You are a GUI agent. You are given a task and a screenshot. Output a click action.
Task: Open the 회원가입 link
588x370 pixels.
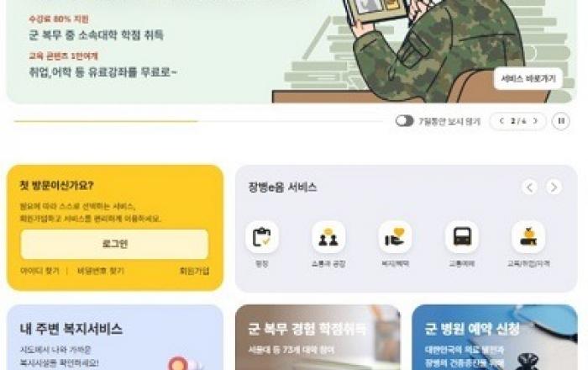(194, 271)
